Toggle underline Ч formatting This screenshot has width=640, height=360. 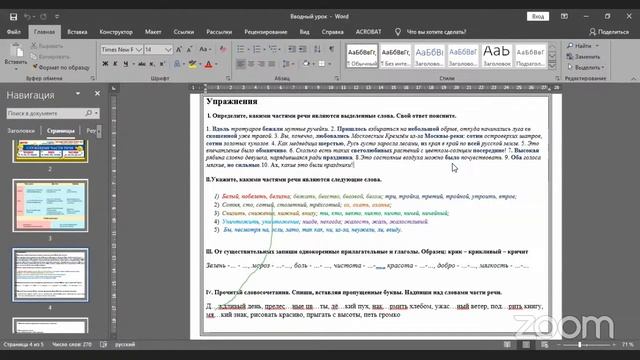[126, 64]
